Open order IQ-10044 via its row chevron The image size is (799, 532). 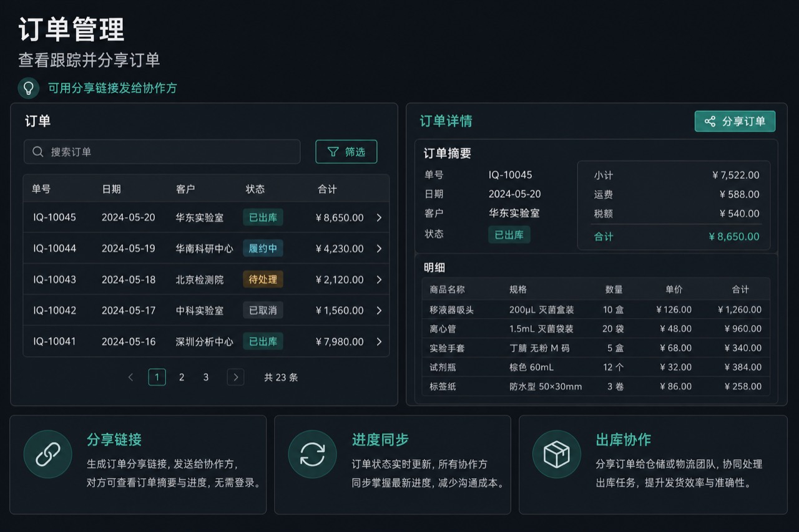(379, 248)
